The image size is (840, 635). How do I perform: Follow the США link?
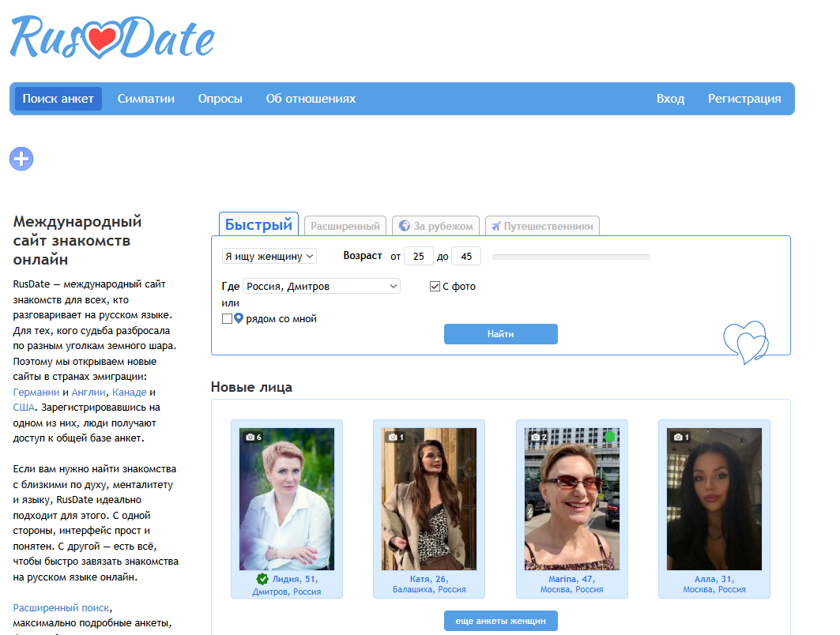(24, 408)
